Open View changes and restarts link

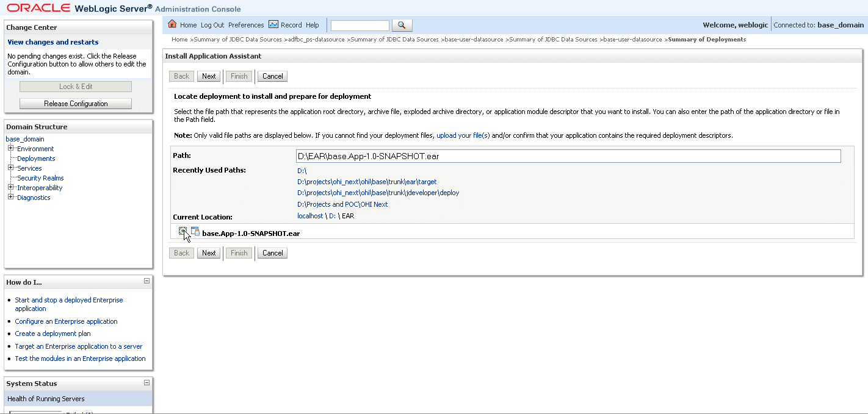click(53, 42)
